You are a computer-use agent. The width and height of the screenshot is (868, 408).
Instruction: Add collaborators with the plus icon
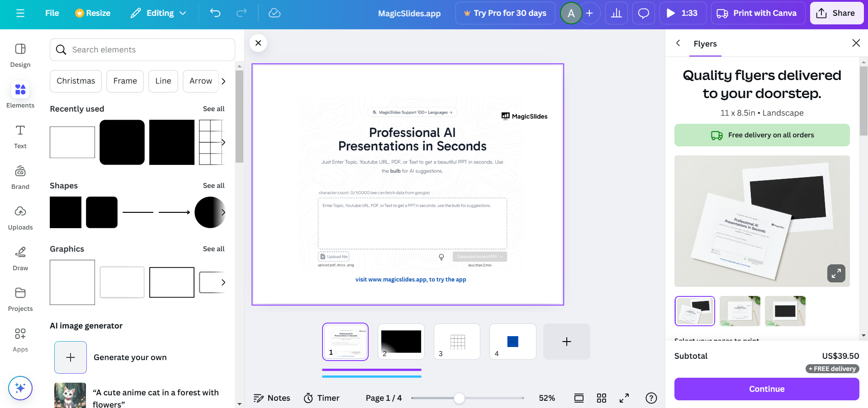pos(589,13)
